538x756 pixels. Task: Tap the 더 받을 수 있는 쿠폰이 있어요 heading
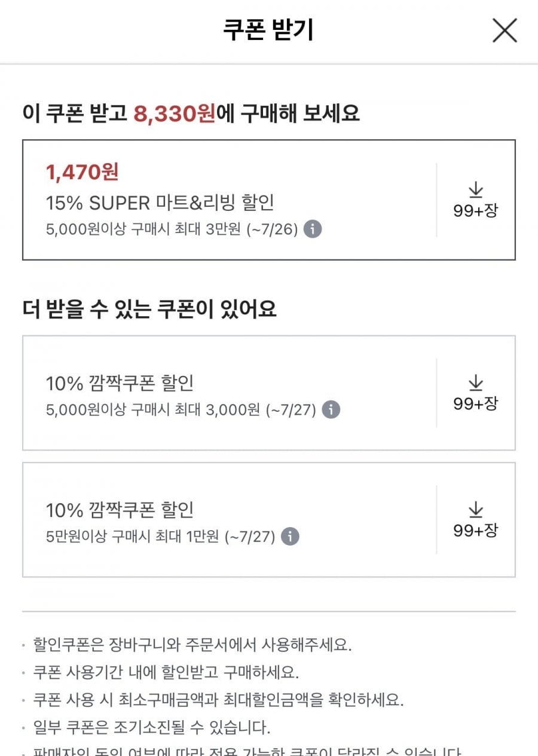click(149, 309)
